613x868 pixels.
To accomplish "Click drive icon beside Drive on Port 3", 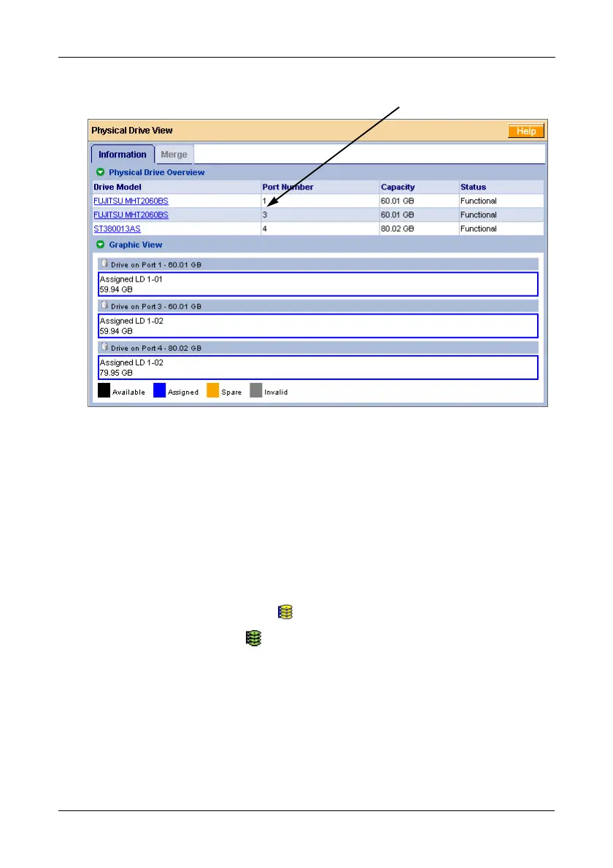I will (104, 305).
